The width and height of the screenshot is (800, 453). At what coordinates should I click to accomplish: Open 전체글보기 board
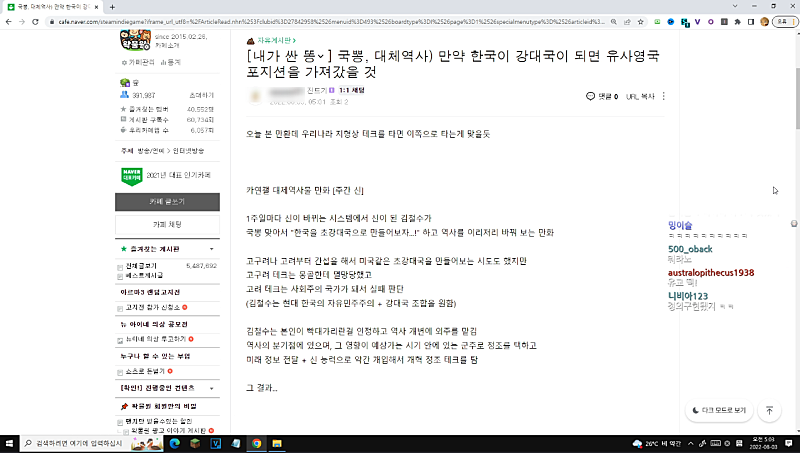click(x=141, y=266)
